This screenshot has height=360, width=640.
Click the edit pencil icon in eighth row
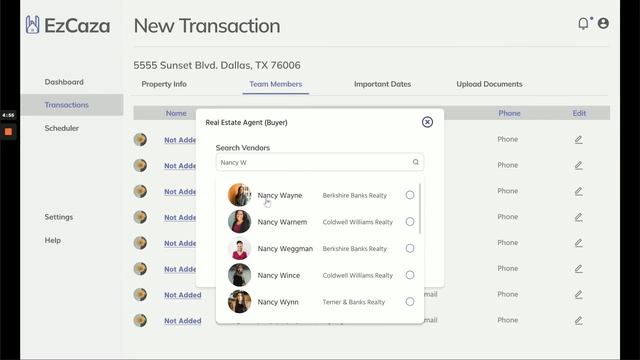click(578, 320)
